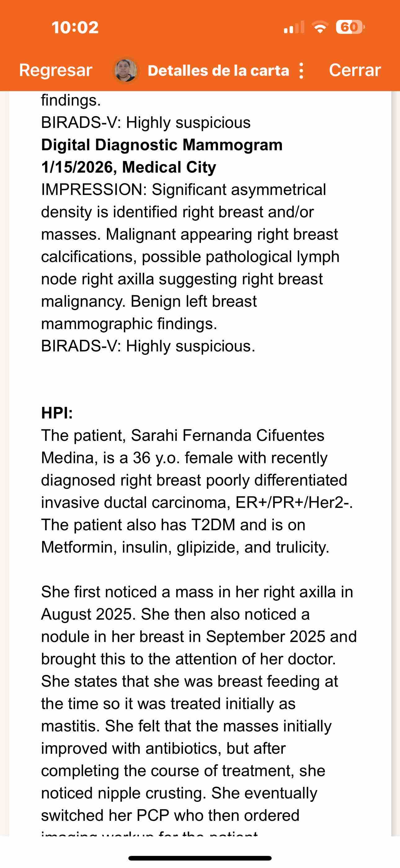Viewport: 400px width, 868px height.
Task: Tap patient name Sarahi Fernanda Cifuentes
Action: (227, 435)
